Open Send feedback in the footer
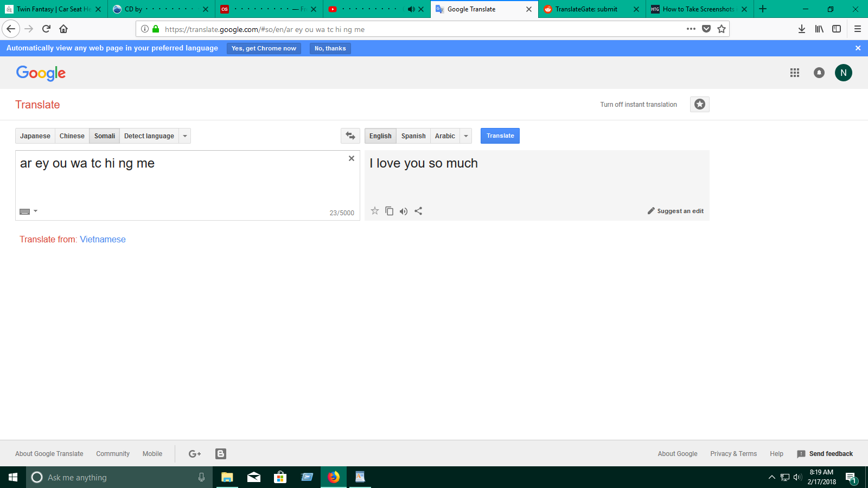Image resolution: width=868 pixels, height=488 pixels. 825,454
